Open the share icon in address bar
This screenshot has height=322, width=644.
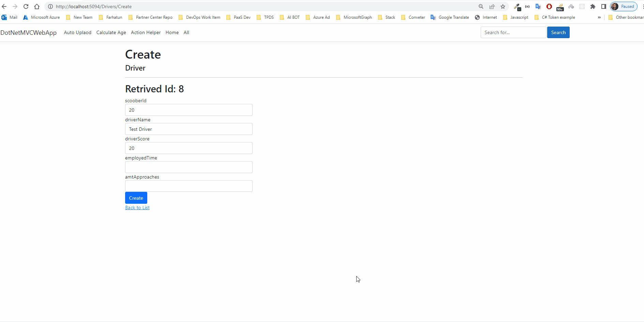492,6
